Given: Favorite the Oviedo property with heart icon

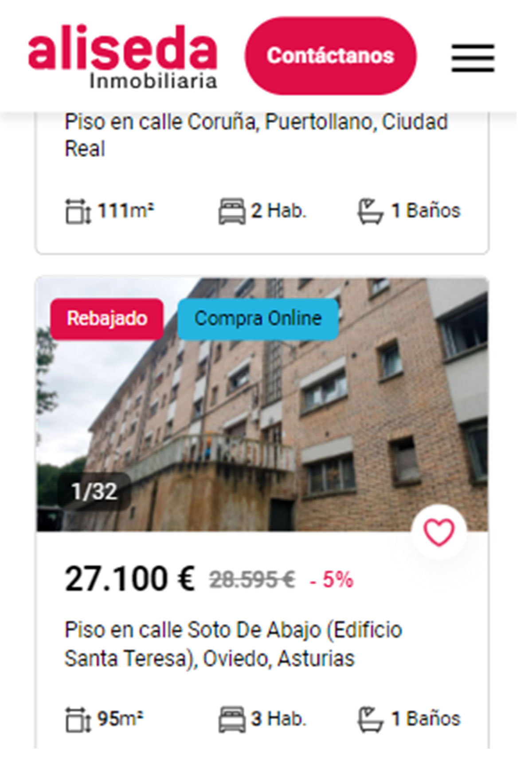Looking at the screenshot, I should pos(439,532).
